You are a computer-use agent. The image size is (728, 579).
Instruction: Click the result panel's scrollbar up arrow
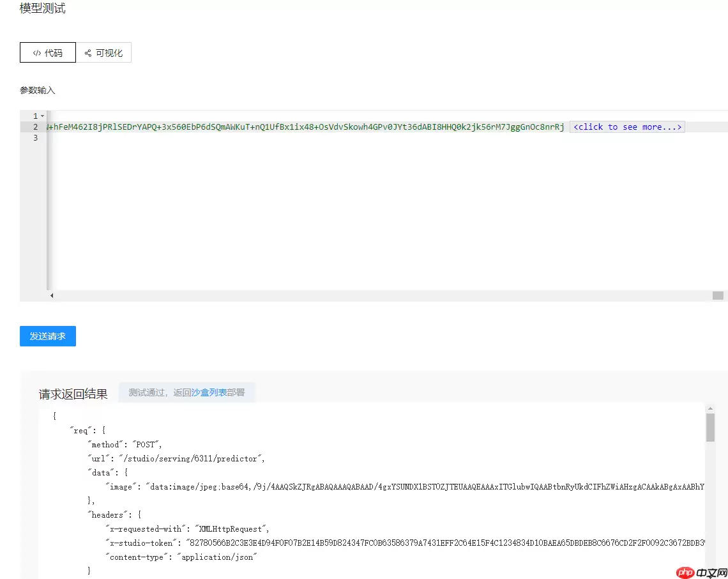point(710,408)
